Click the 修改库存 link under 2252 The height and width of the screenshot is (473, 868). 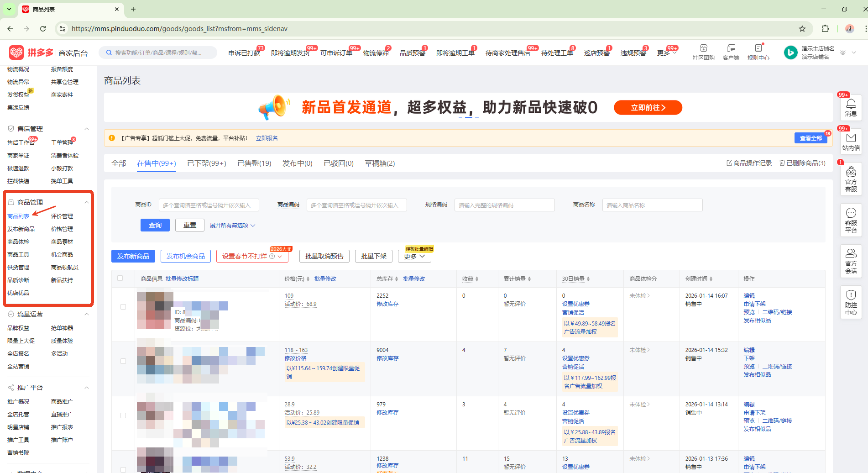(x=387, y=304)
